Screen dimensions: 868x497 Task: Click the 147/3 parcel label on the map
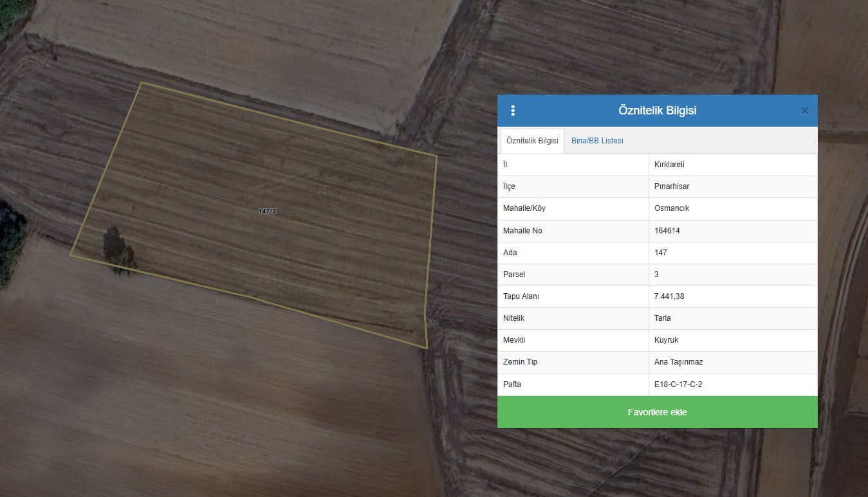click(267, 211)
